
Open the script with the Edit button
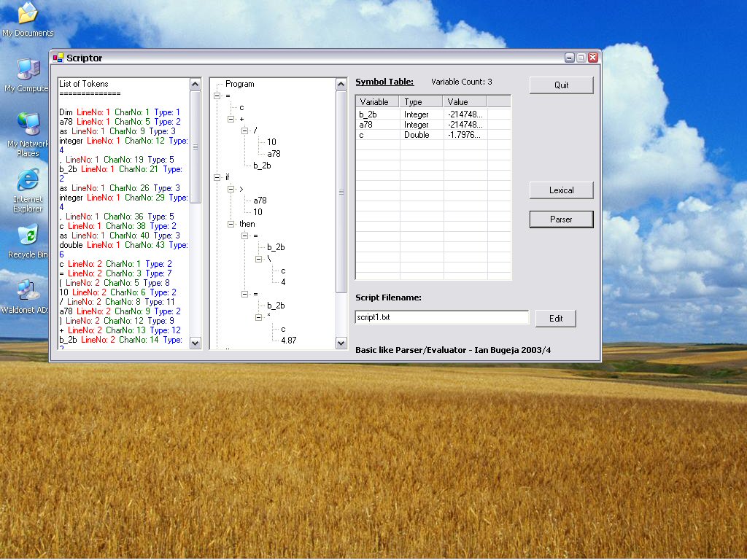pyautogui.click(x=555, y=319)
